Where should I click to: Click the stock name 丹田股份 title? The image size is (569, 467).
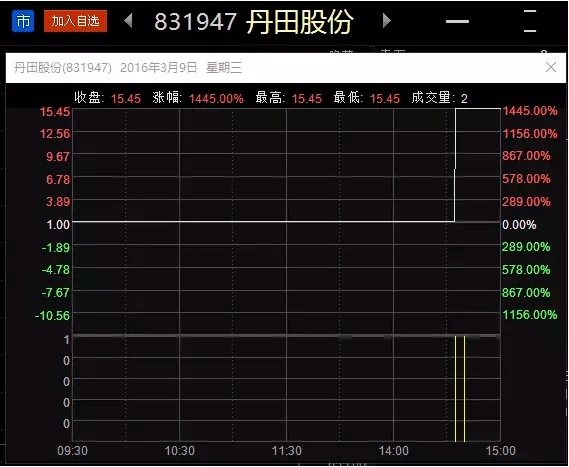300,22
